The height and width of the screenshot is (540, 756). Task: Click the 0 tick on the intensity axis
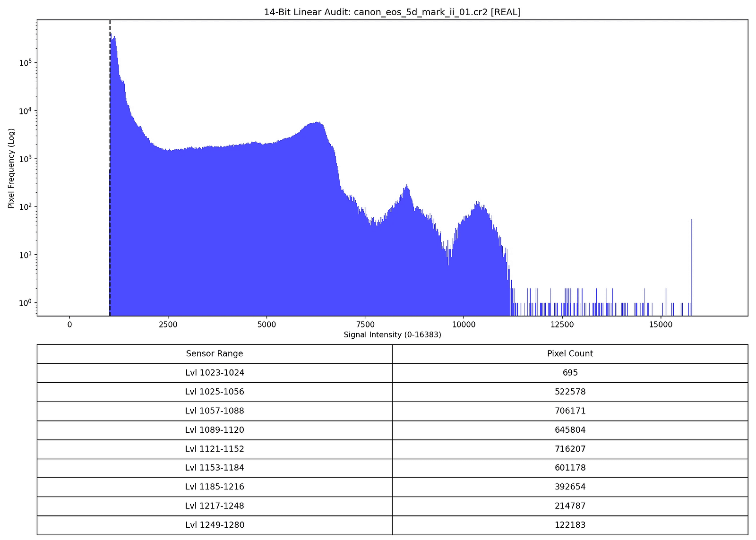[69, 325]
